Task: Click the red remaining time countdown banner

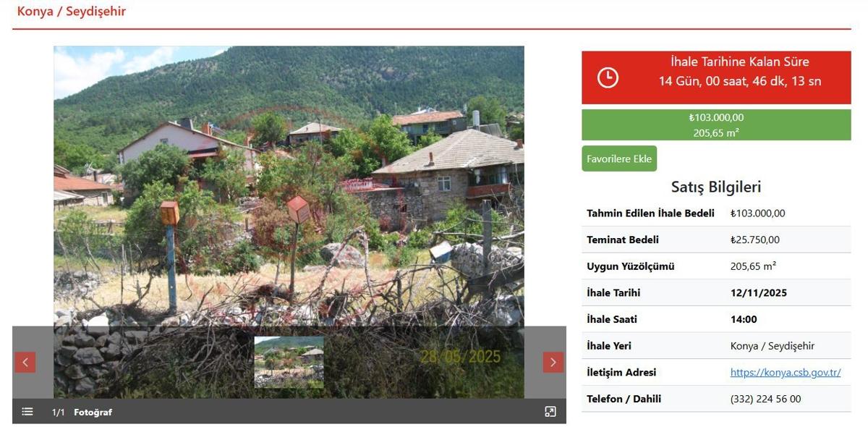Action: (716, 77)
